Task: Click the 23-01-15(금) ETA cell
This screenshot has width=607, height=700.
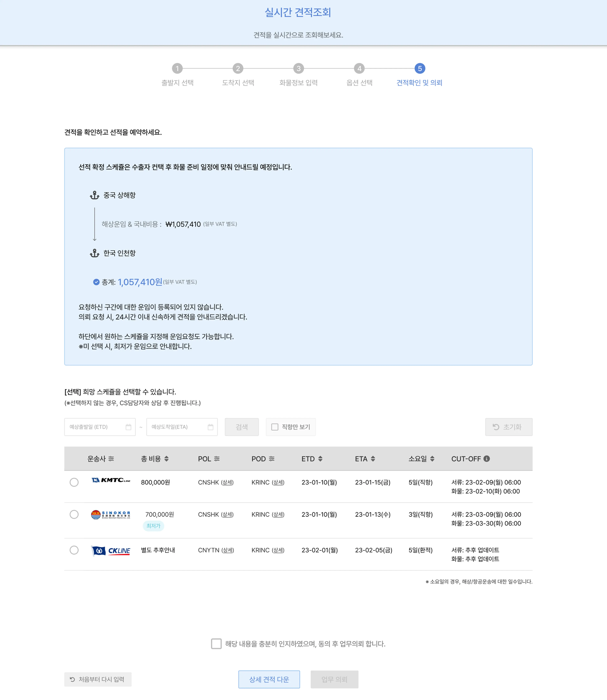Action: [x=373, y=482]
